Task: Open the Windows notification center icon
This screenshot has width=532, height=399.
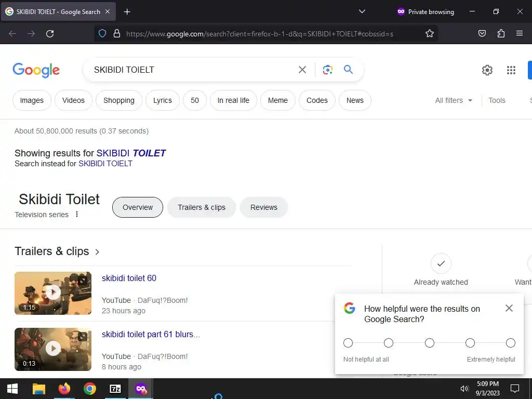Action: click(x=515, y=389)
